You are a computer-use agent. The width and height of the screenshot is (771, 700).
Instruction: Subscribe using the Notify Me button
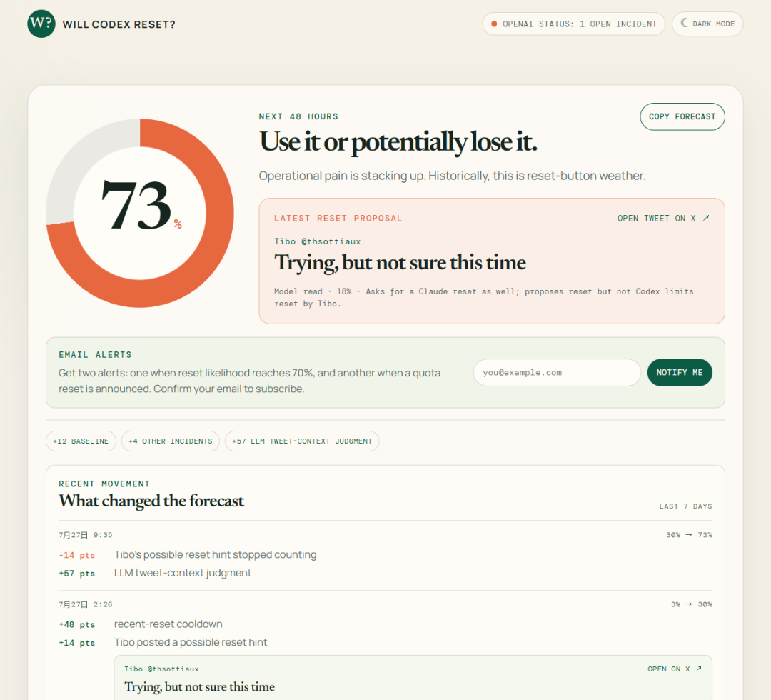point(679,372)
